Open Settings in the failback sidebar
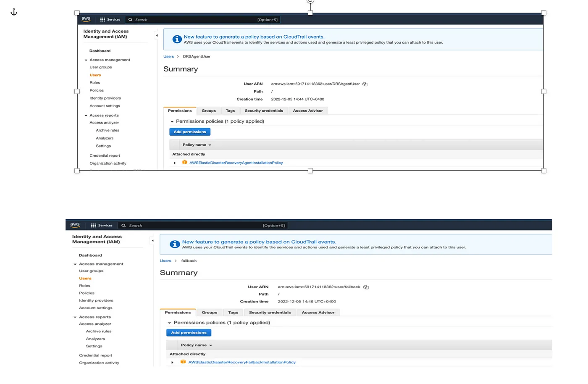The height and width of the screenshot is (384, 588). tap(94, 346)
